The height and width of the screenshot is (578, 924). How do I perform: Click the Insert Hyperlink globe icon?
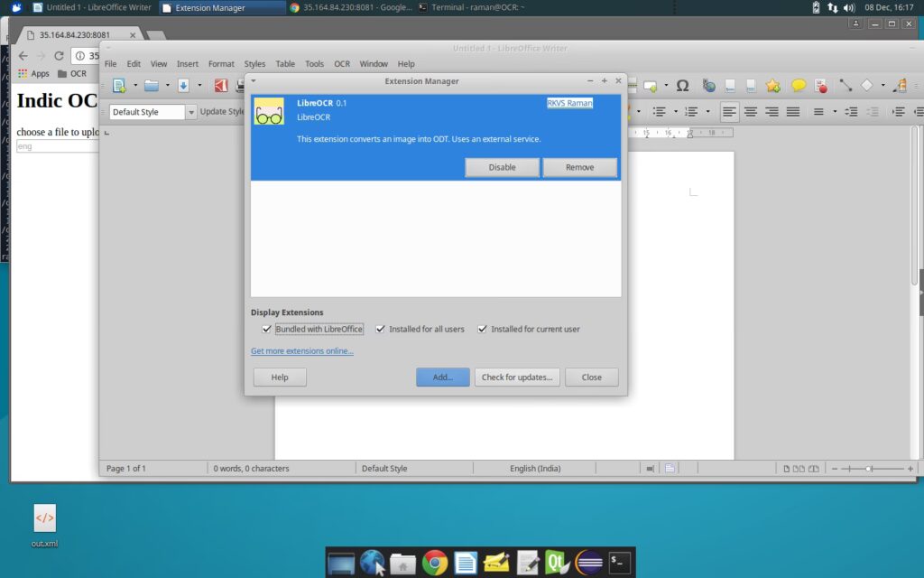709,86
